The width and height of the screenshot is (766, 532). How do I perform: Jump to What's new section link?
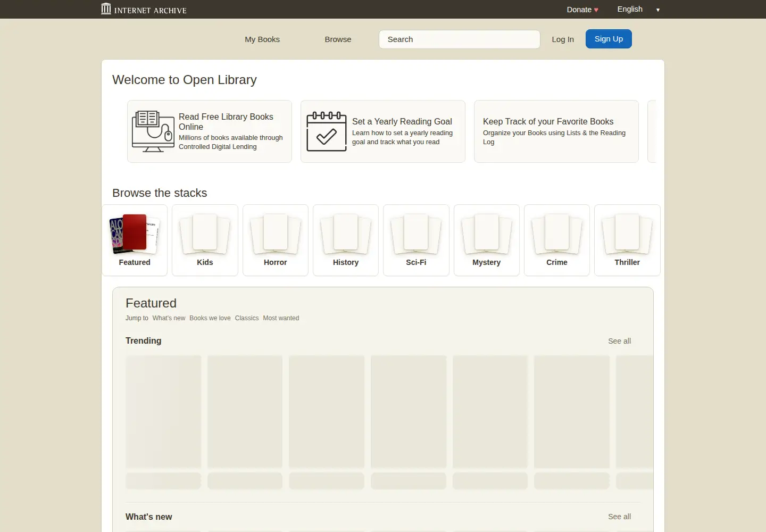[169, 318]
